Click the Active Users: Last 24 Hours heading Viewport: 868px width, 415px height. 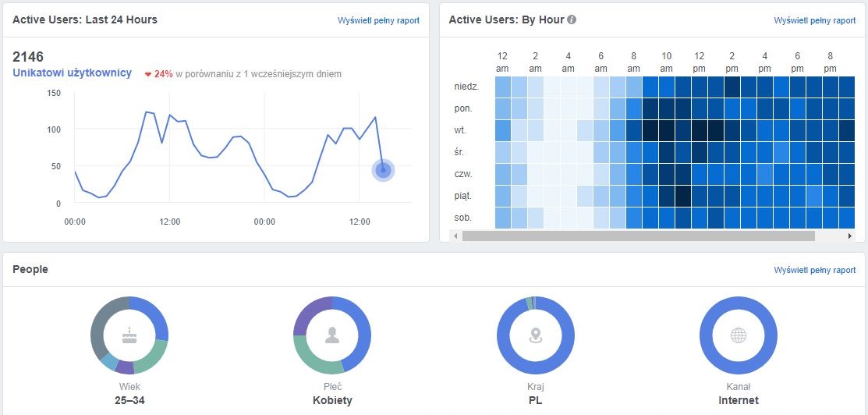(x=85, y=20)
